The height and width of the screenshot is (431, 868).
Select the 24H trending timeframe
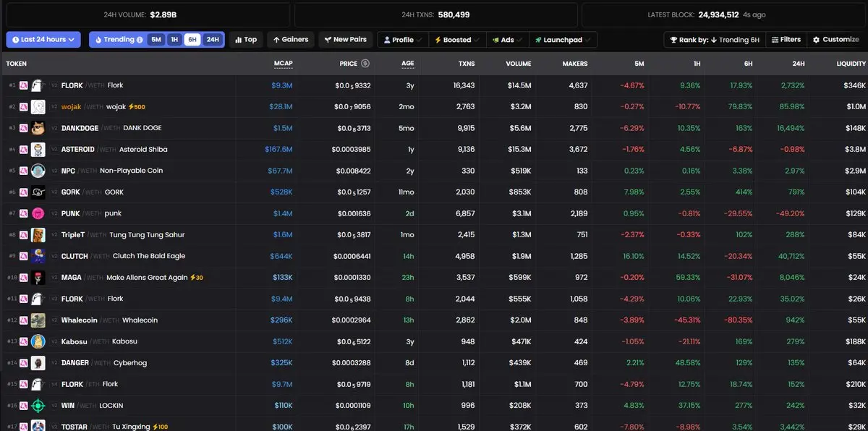(x=213, y=40)
